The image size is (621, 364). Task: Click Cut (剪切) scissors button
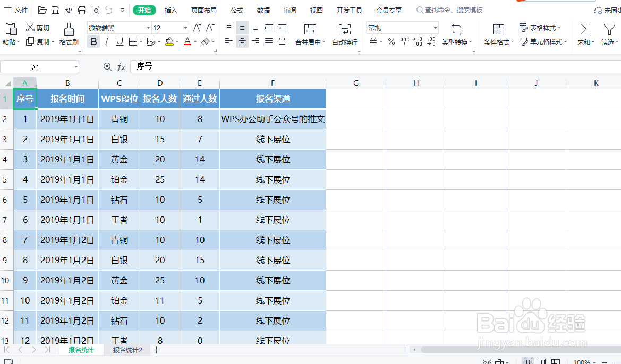[38, 28]
